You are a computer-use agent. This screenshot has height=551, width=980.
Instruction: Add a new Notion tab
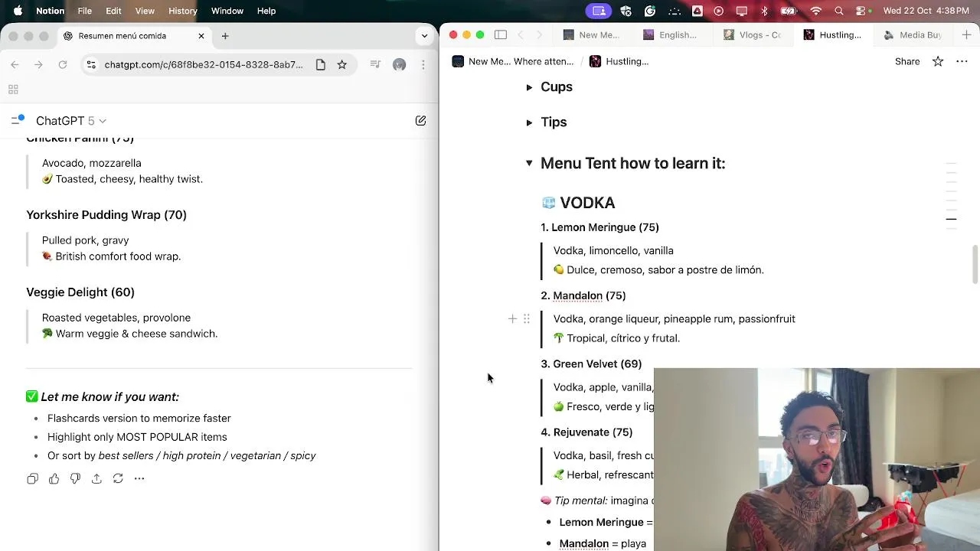tap(966, 35)
